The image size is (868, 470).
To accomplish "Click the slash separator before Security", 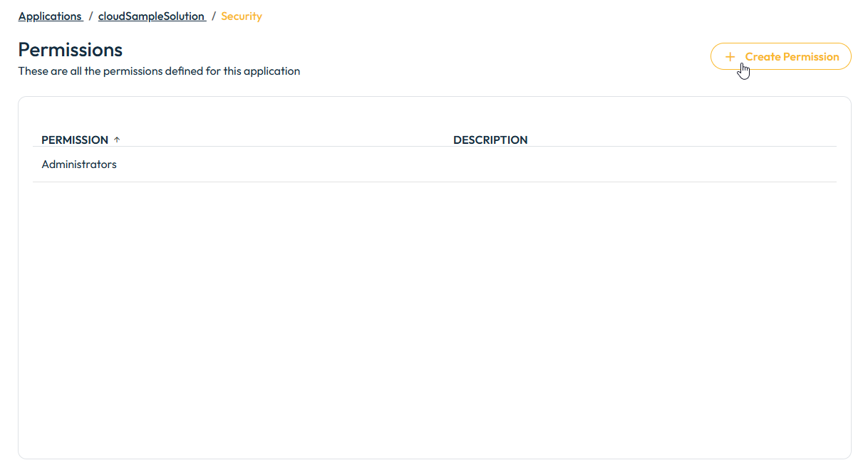I will pos(214,16).
